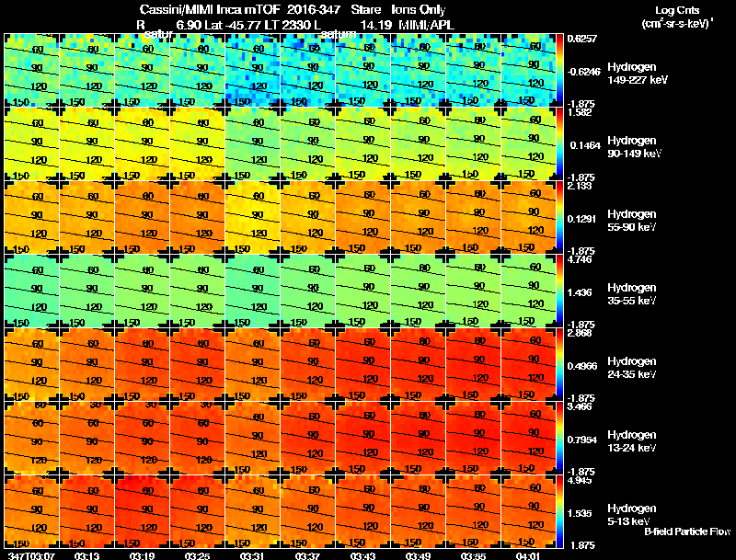Select the 13-24 keV panel at 347T03:07
The image size is (736, 560).
(x=32, y=439)
